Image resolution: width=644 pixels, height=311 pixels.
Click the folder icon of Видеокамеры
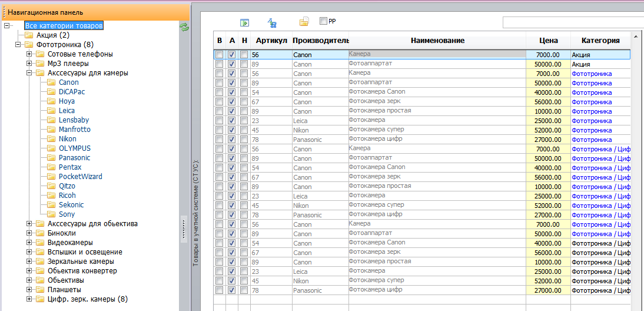click(40, 243)
